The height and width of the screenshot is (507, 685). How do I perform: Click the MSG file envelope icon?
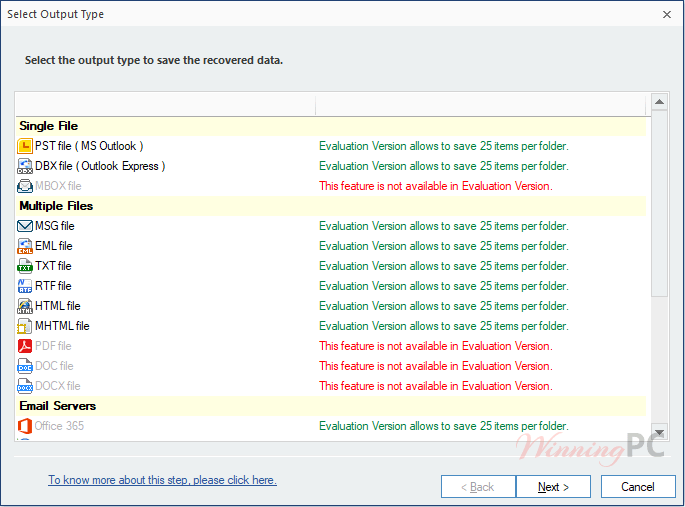pyautogui.click(x=25, y=226)
